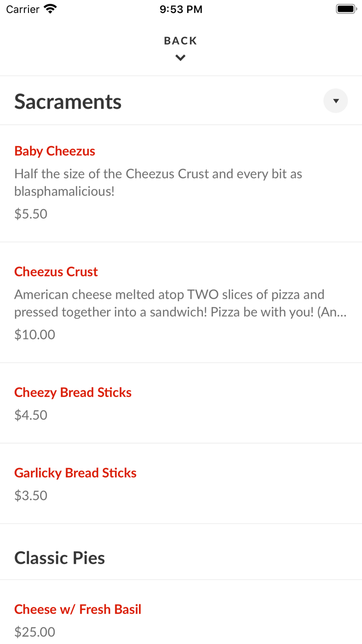Open the Cheezus Crust item
Viewport: 362px width, 644px height.
tap(55, 271)
